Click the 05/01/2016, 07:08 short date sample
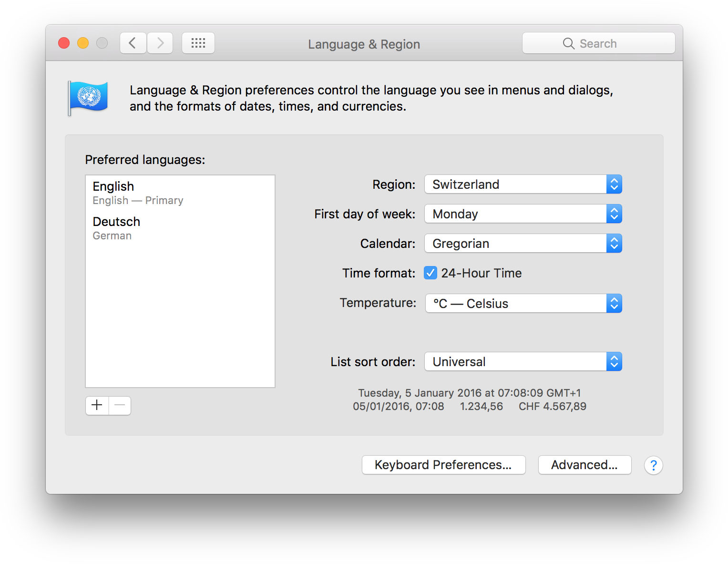Image resolution: width=728 pixels, height=564 pixels. tap(399, 406)
